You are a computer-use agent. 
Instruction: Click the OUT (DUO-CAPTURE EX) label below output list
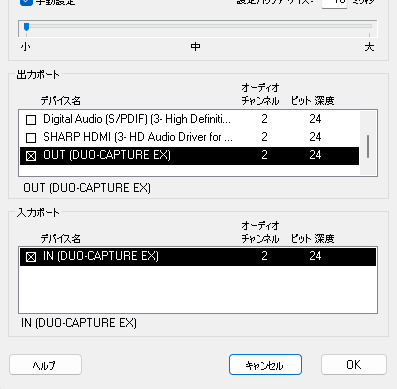87,188
